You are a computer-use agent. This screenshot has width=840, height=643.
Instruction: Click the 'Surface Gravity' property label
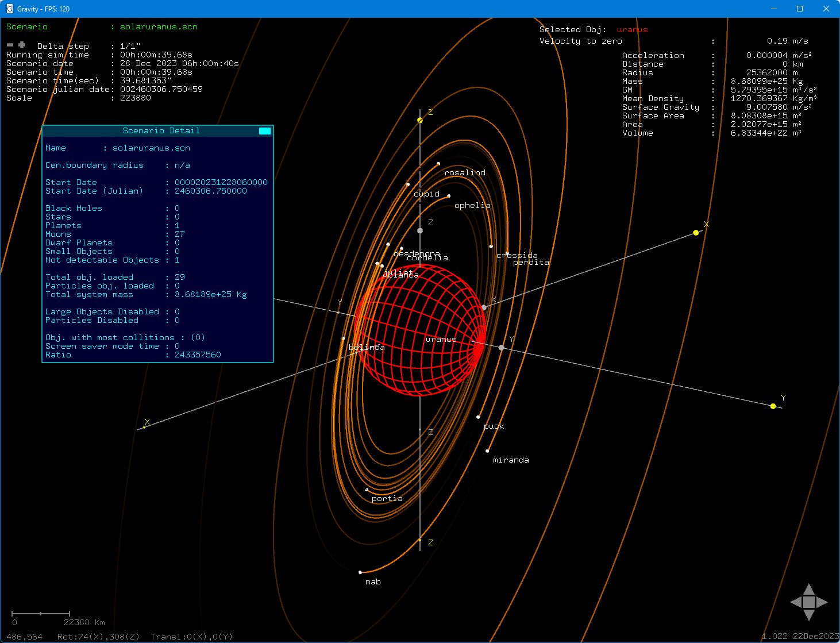coord(661,107)
